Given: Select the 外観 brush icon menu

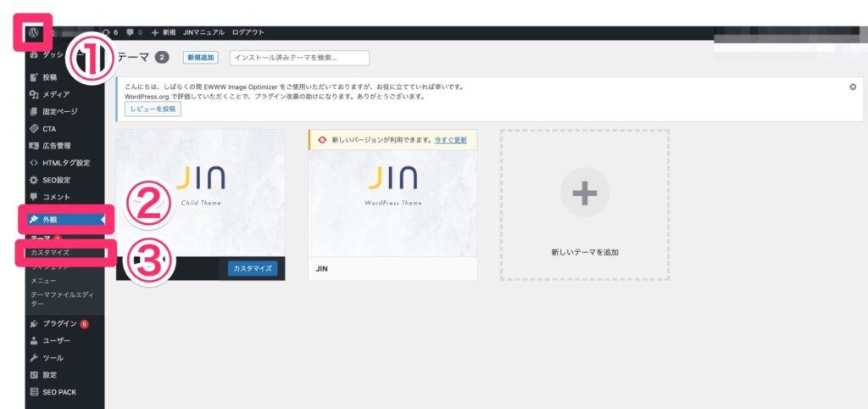Looking at the screenshot, I should tap(64, 220).
